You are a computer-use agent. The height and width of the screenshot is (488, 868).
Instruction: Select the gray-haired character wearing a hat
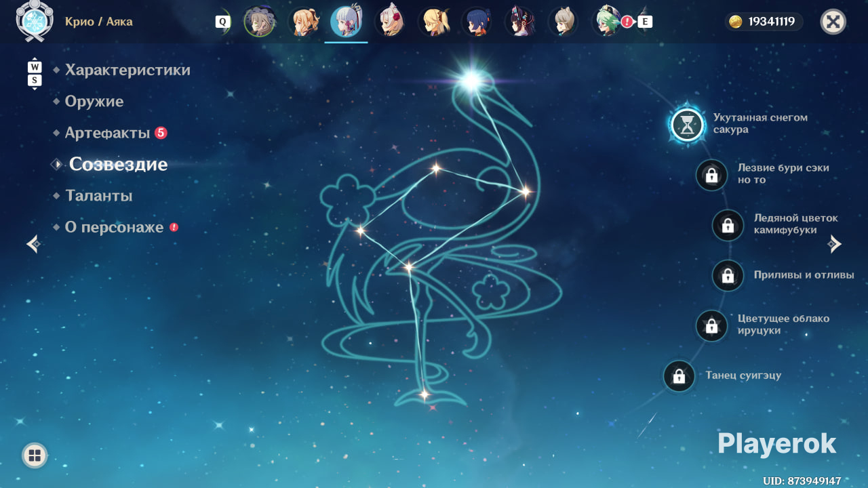coord(259,22)
